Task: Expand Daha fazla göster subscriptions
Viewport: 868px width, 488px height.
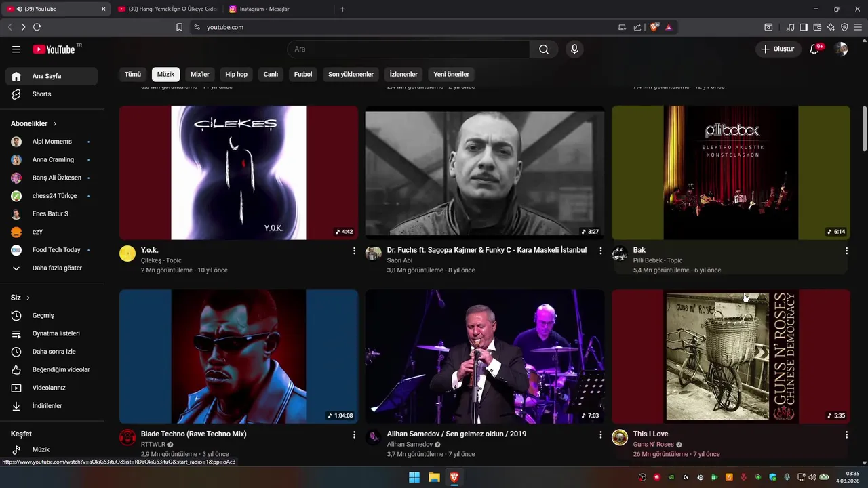Action: [52, 268]
